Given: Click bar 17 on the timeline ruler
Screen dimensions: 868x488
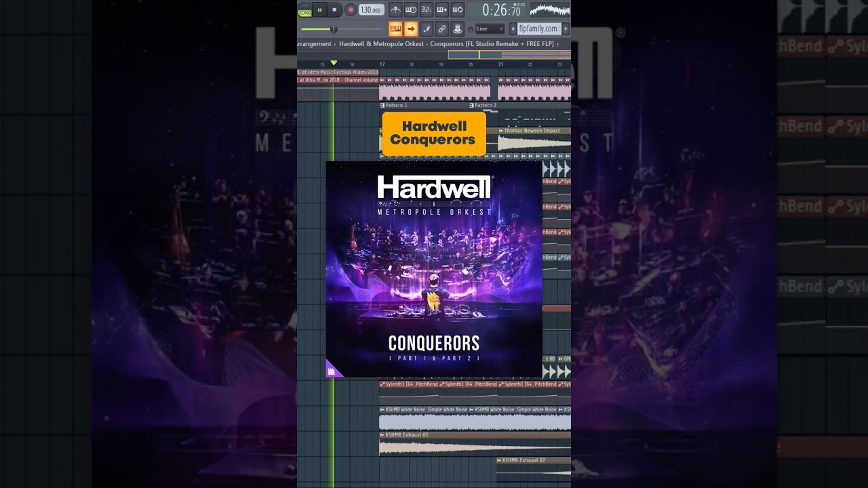Looking at the screenshot, I should click(x=382, y=64).
